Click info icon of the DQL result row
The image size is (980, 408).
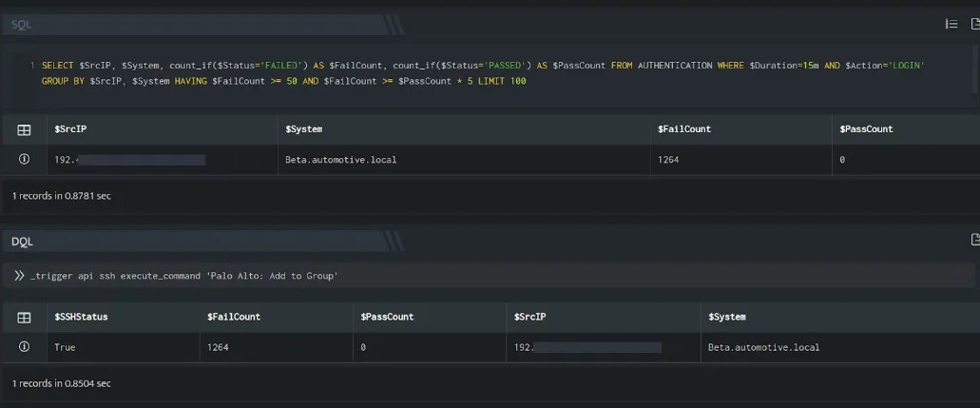(24, 346)
